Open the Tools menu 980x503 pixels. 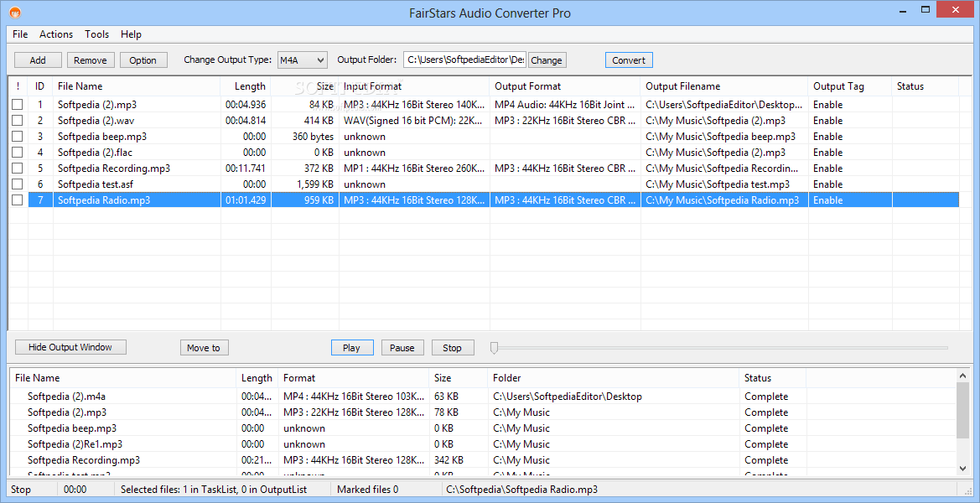coord(97,34)
